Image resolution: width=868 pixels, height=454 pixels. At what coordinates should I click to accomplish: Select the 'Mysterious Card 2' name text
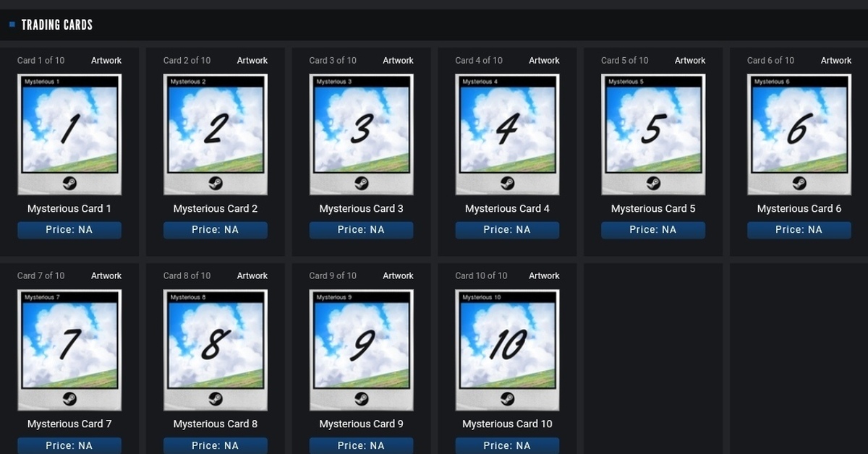coord(216,209)
